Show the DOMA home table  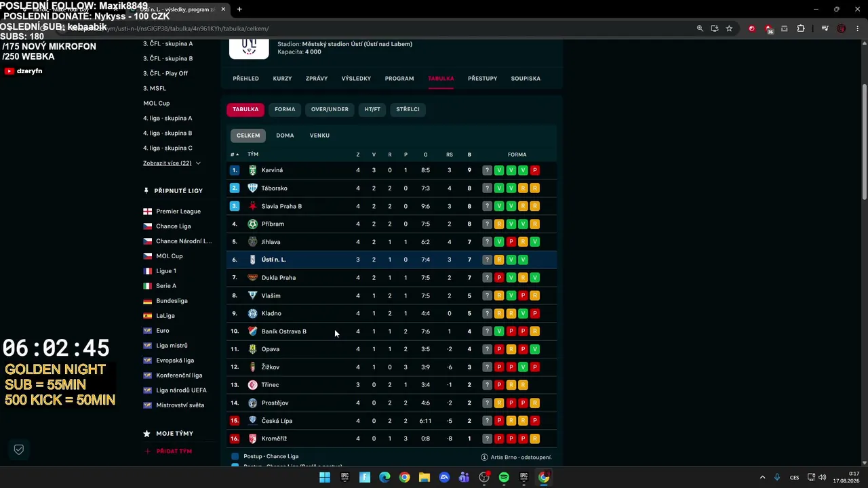pos(285,136)
